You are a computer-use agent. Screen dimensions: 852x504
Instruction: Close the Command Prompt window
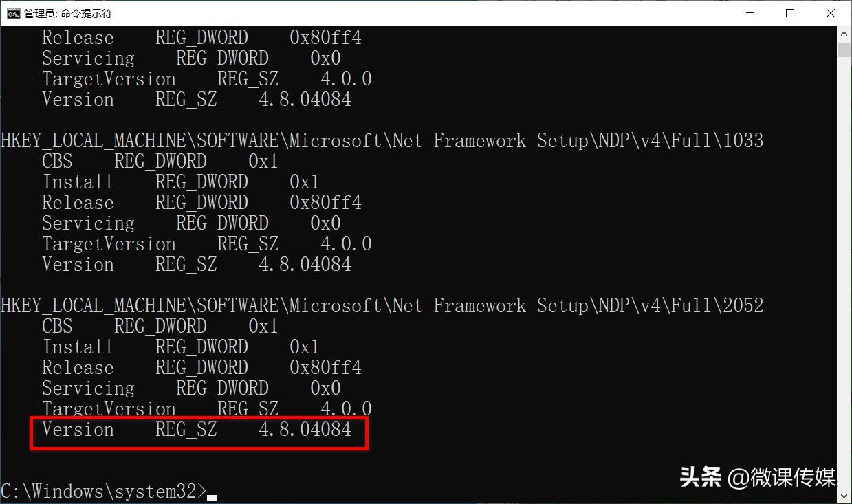[830, 12]
